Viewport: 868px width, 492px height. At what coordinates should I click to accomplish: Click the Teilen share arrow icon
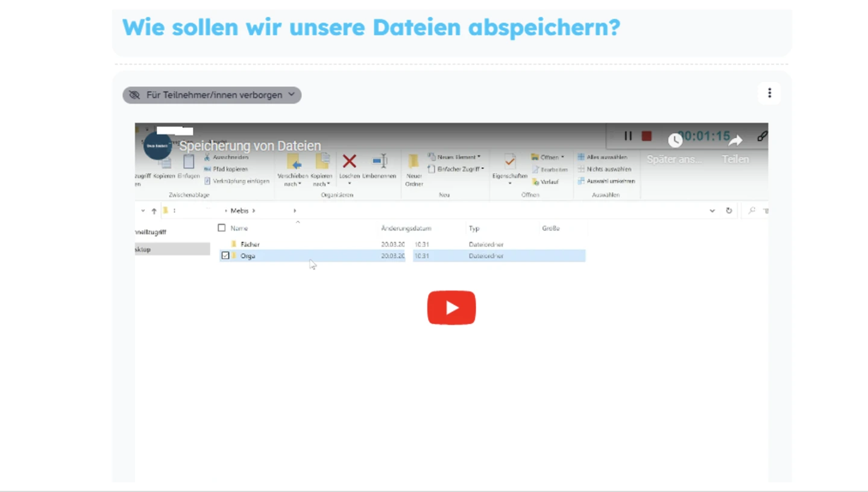(x=735, y=140)
